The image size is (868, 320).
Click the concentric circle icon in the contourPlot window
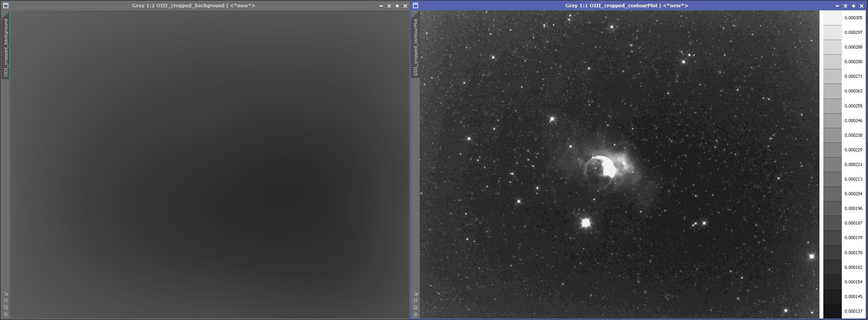416,314
